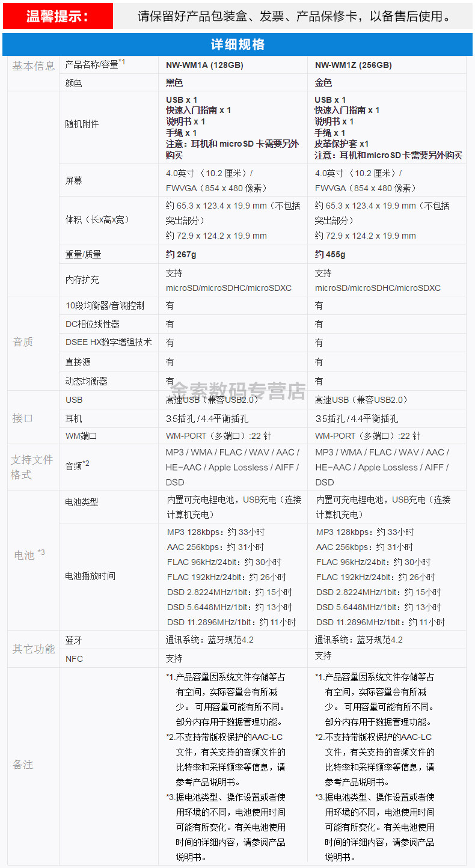Viewport: 475px width, 868px height.
Task: Select the '约 267g' weight value
Action: 181,254
